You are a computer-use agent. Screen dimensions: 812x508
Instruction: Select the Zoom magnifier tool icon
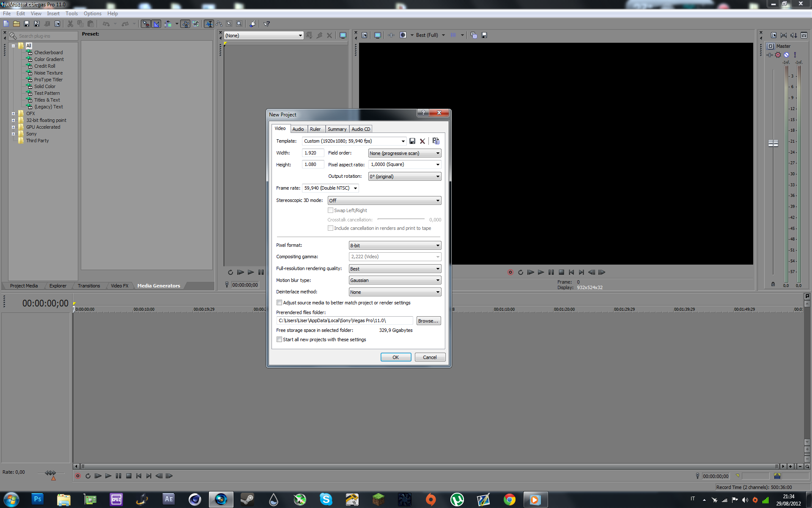coord(239,24)
